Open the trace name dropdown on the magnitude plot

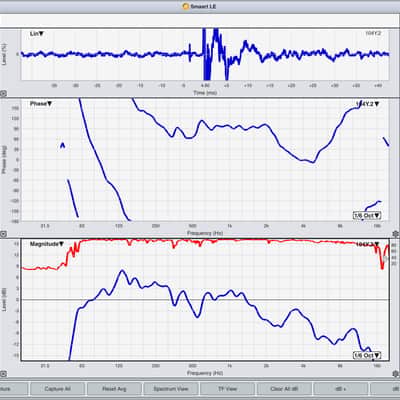pos(367,244)
